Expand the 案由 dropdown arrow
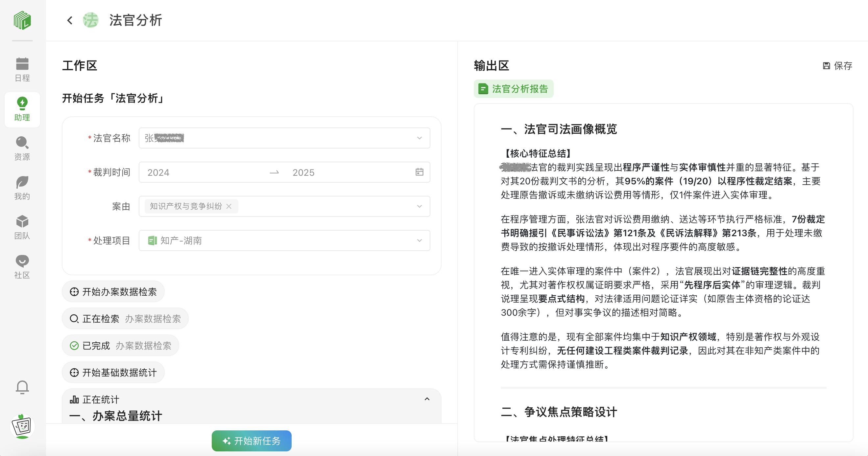868x456 pixels. click(x=419, y=206)
